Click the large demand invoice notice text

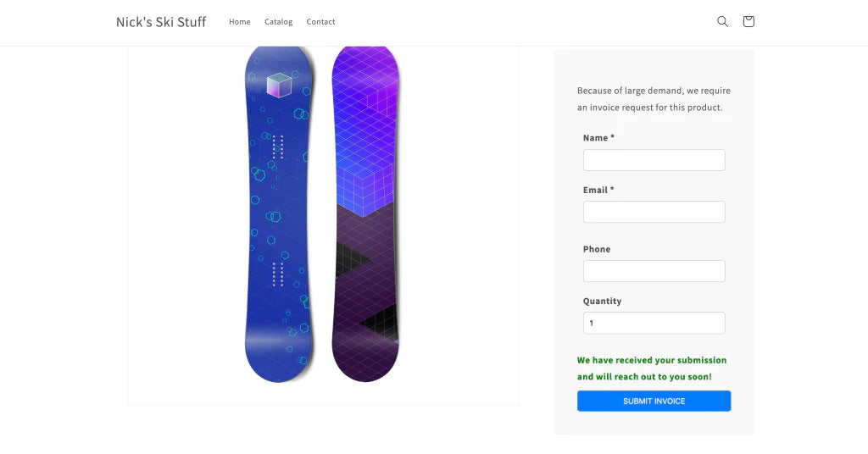point(654,99)
